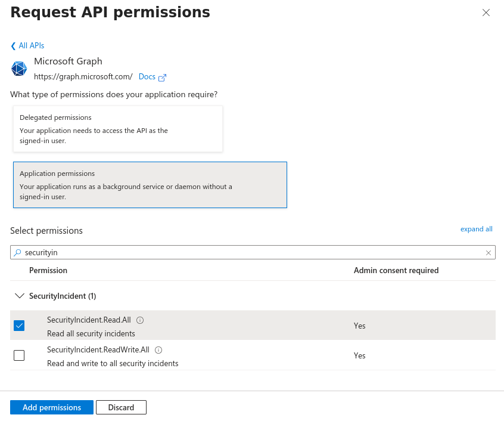Show info for SecurityIncident.Read.All
Image resolution: width=504 pixels, height=424 pixels.
pos(140,320)
